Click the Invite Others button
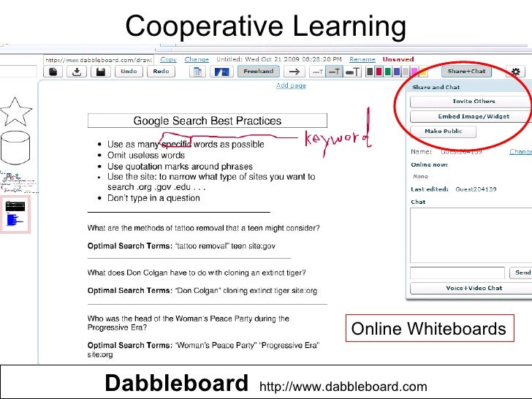This screenshot has width=532, height=399. click(x=471, y=102)
